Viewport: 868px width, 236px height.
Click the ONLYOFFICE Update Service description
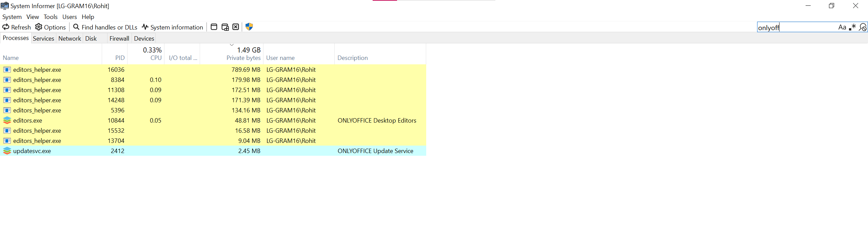coord(375,151)
